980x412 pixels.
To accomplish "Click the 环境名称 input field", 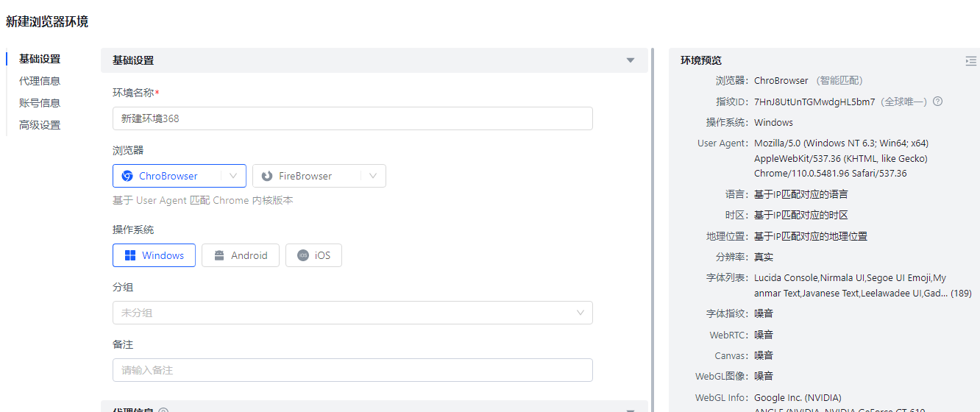I will [x=352, y=118].
